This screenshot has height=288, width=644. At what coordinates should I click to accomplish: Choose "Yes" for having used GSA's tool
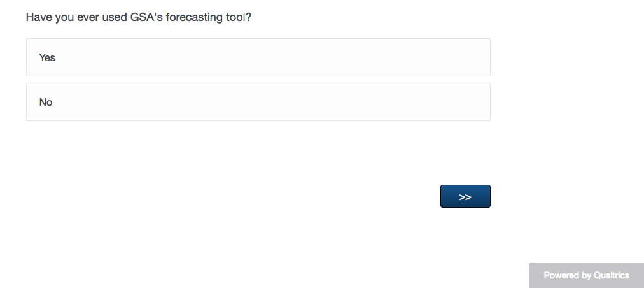pyautogui.click(x=258, y=57)
